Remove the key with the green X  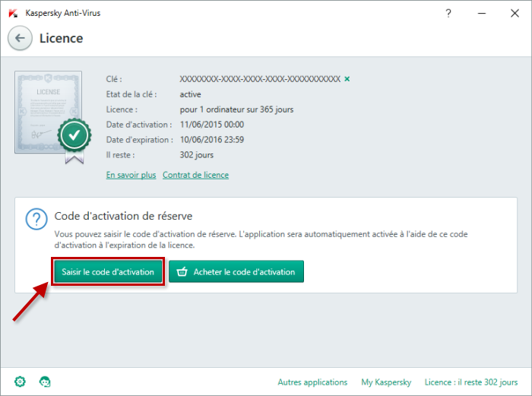click(347, 79)
